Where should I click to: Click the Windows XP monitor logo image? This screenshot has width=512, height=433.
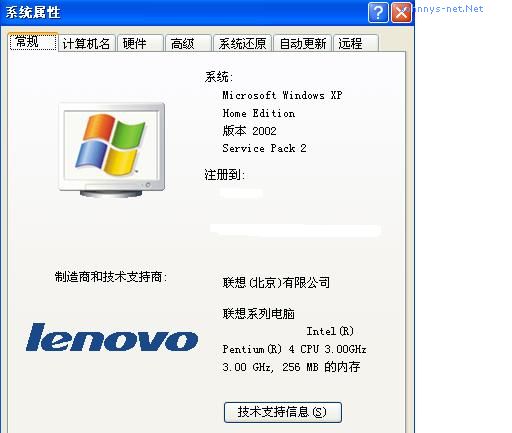(x=112, y=150)
